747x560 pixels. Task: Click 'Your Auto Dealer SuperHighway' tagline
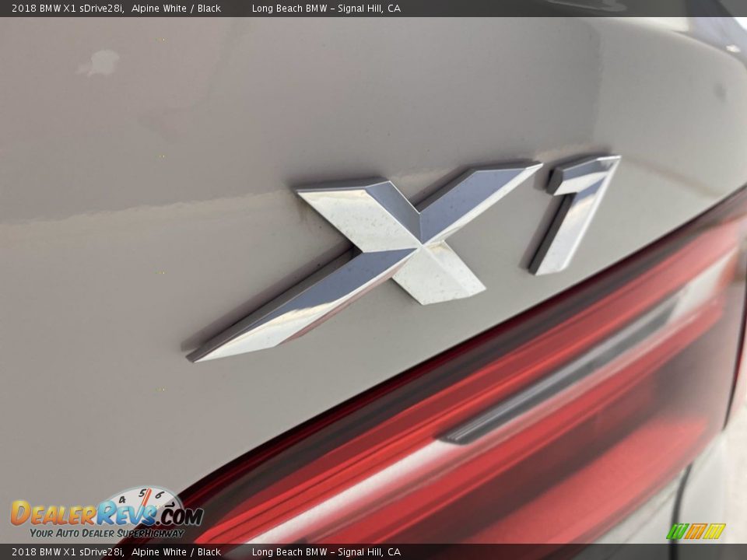click(107, 533)
